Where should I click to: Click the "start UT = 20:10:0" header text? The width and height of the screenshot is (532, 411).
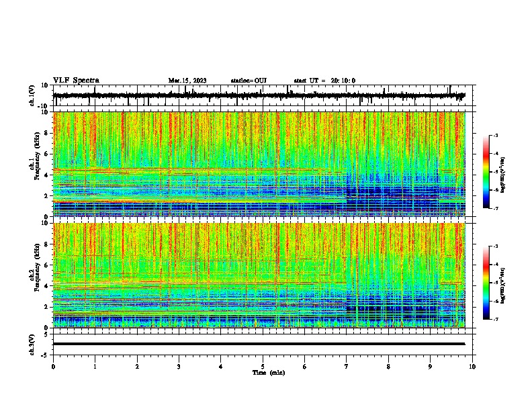click(324, 81)
